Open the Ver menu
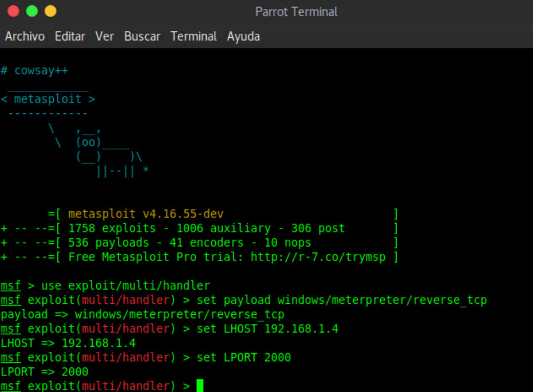This screenshot has height=392, width=533. click(x=104, y=37)
